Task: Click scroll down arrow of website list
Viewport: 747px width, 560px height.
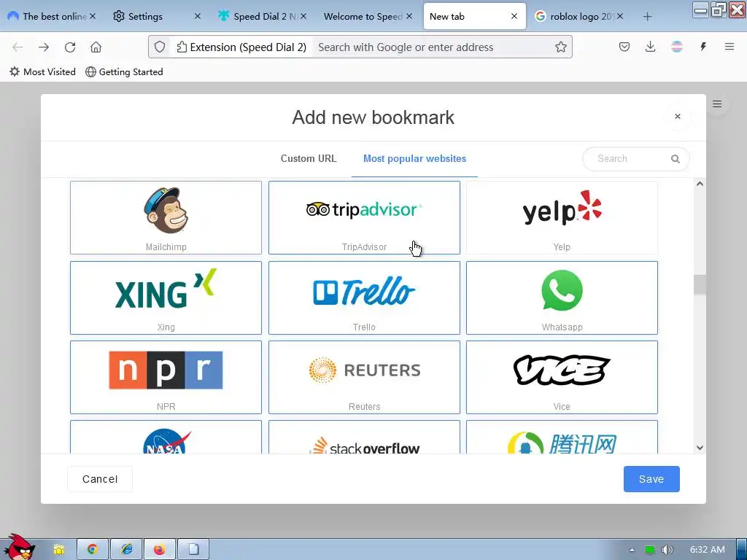Action: point(700,448)
